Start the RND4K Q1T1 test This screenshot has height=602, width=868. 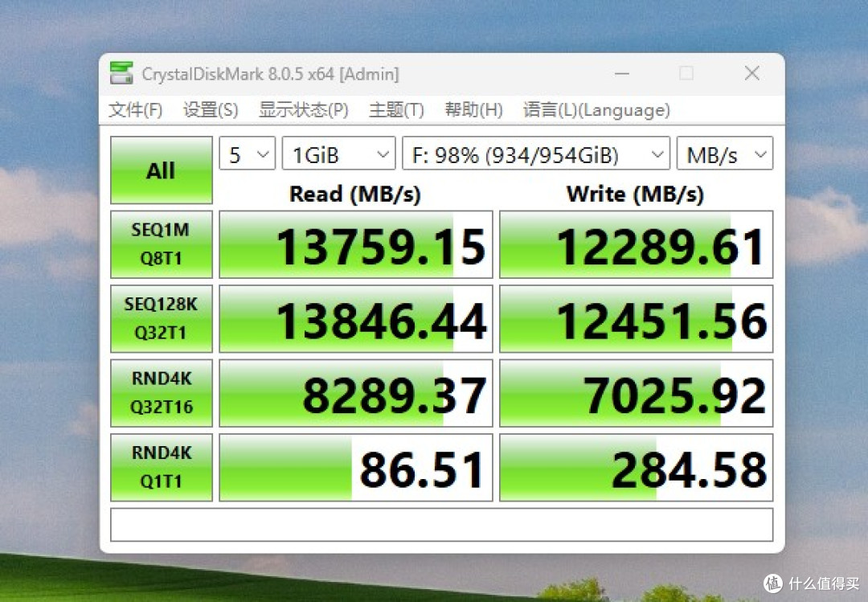(x=161, y=468)
